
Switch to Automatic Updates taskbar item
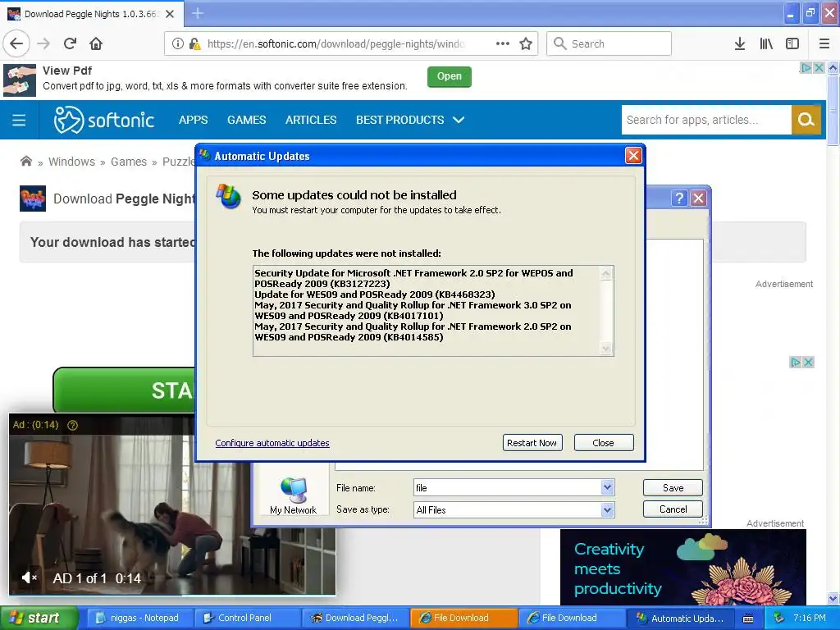pyautogui.click(x=680, y=619)
